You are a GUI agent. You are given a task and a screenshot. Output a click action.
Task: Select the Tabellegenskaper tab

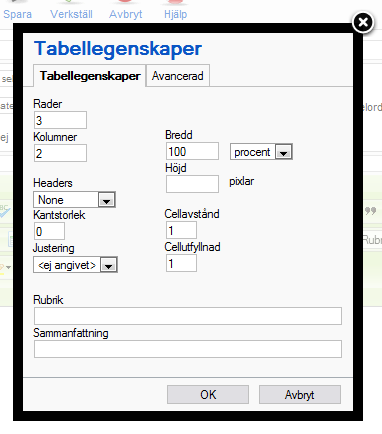click(90, 76)
